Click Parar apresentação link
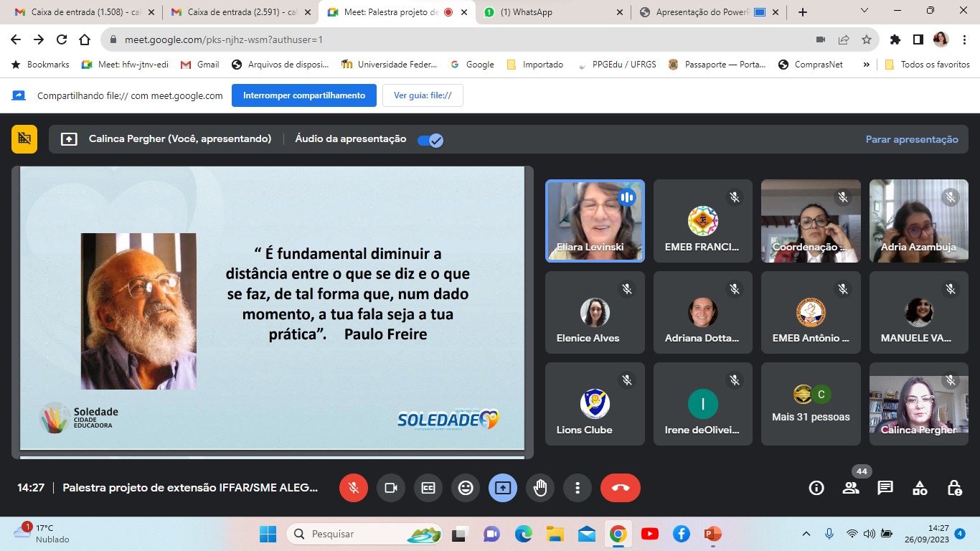 click(911, 140)
